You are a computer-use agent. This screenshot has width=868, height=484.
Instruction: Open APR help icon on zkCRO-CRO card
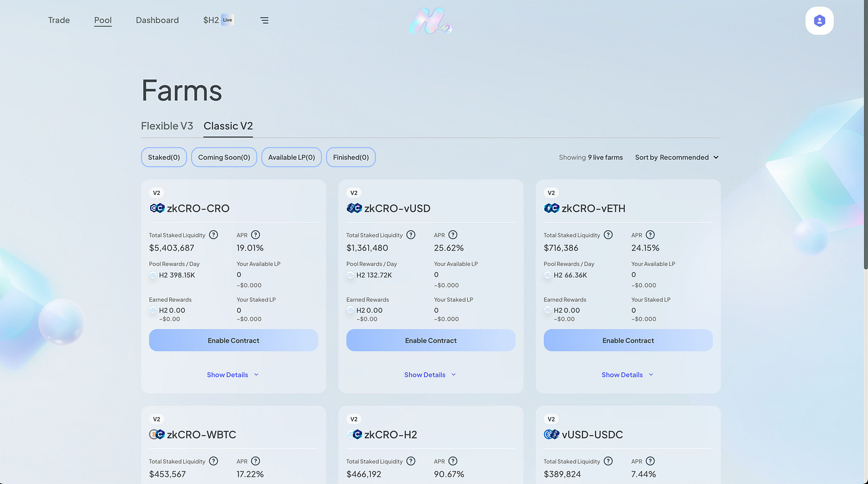tap(256, 235)
